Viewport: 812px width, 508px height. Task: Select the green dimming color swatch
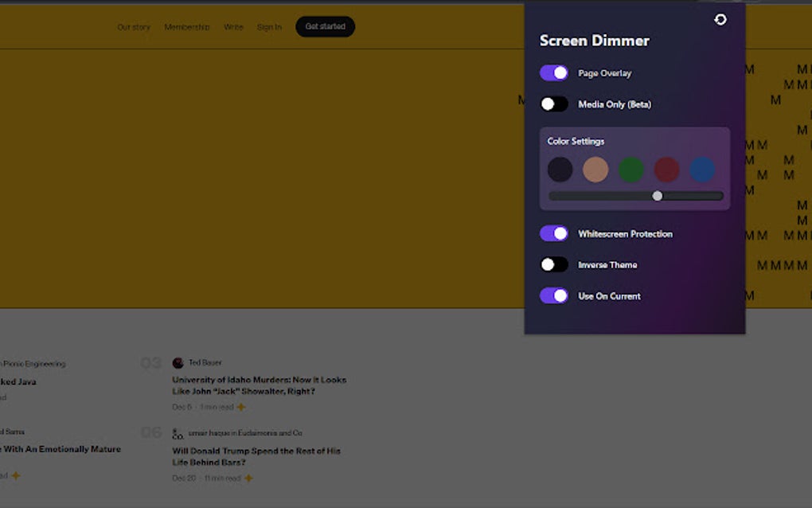(630, 170)
